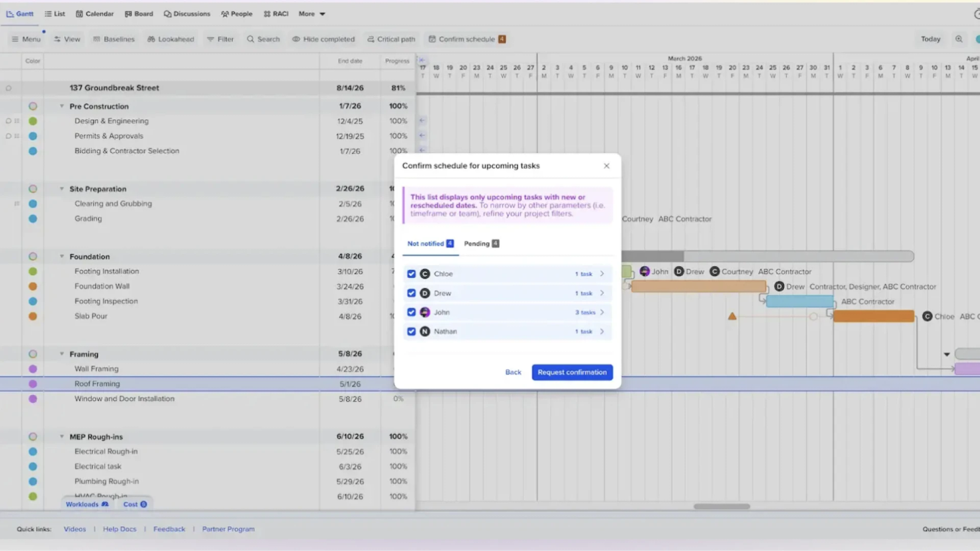Open the Help Docs link

119,529
